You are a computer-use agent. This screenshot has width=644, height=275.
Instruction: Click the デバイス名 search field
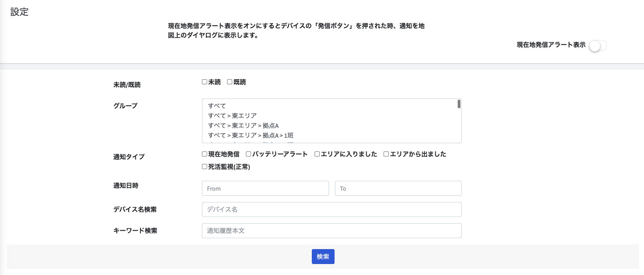(x=331, y=209)
